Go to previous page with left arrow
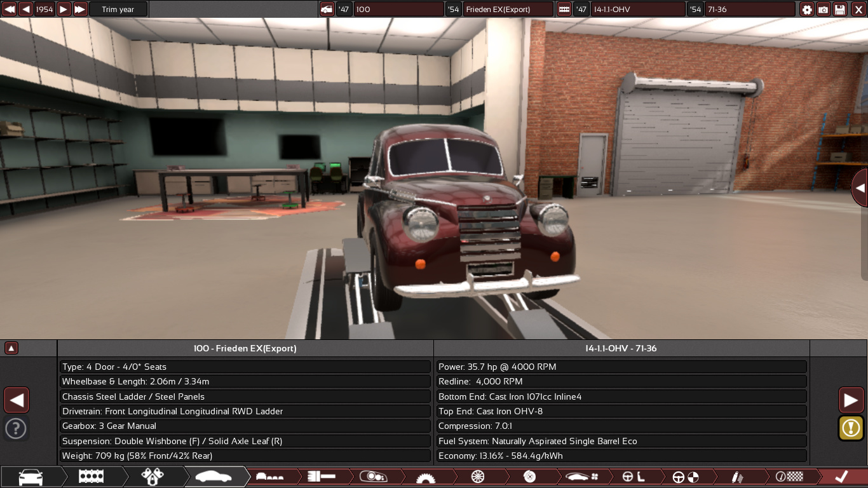 17,400
